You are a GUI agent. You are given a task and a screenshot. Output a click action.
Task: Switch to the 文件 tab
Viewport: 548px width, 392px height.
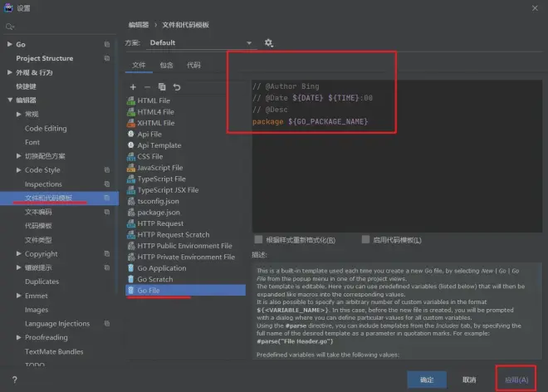tap(139, 65)
